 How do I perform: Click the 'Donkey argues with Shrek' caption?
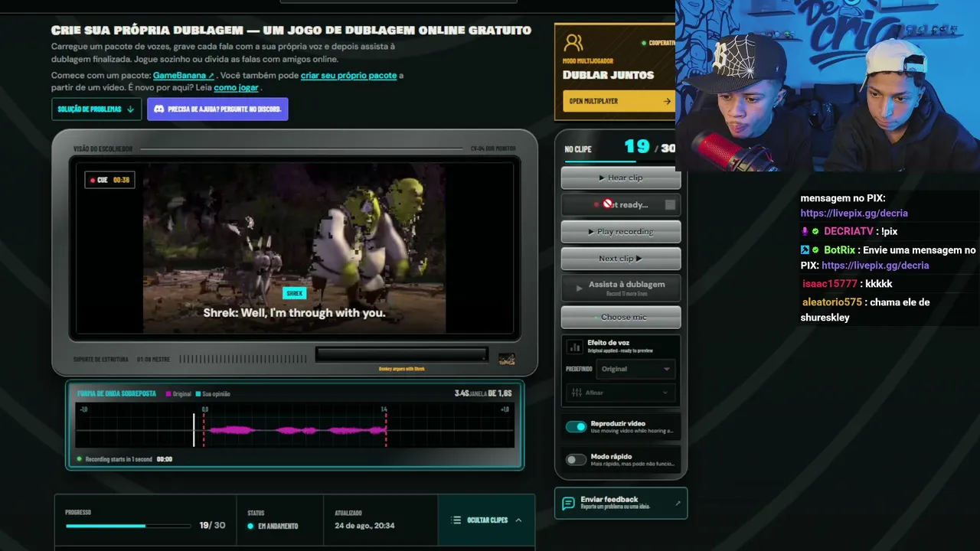coord(401,369)
